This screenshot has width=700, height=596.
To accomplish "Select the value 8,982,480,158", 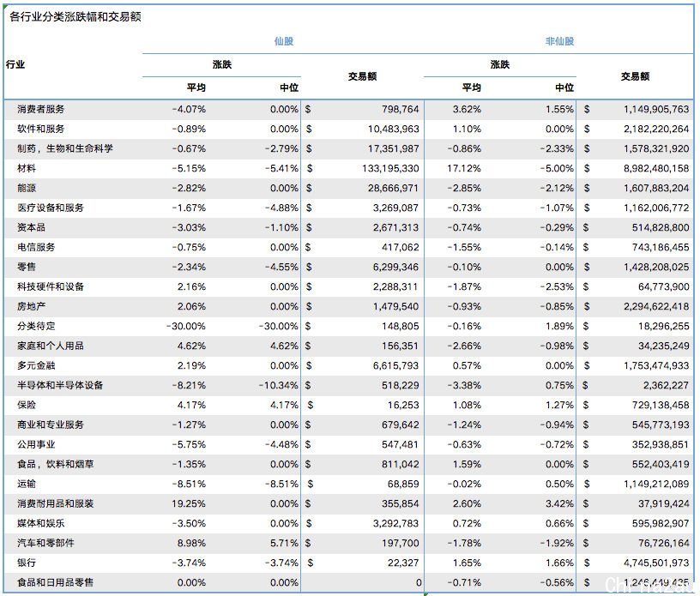I will tap(656, 168).
